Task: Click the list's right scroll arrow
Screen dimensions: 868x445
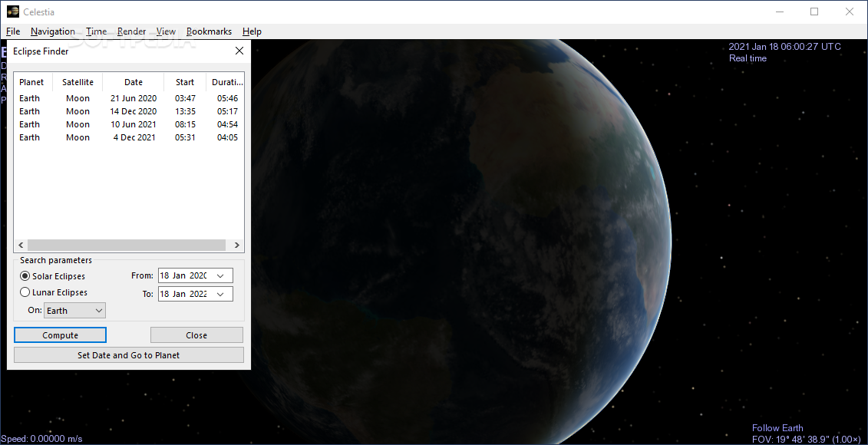Action: click(x=237, y=246)
